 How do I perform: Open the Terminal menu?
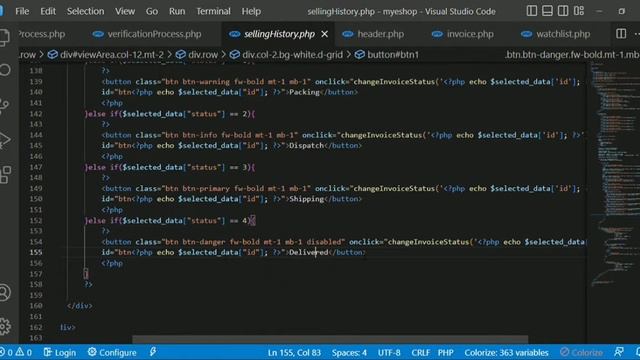(213, 11)
